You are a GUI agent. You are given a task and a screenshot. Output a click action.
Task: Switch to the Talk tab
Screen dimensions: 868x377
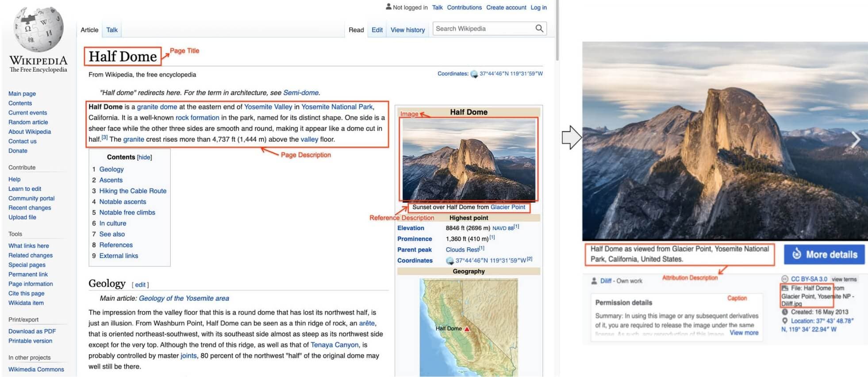click(112, 30)
